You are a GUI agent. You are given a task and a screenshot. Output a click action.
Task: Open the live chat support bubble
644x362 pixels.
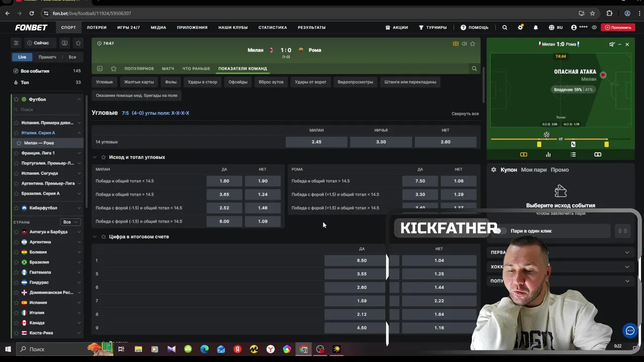coord(630,330)
